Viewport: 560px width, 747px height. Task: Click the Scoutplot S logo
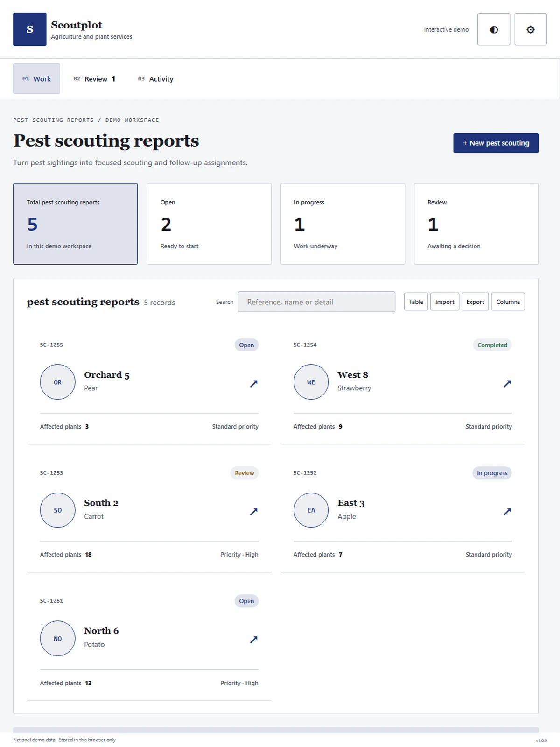pos(29,29)
